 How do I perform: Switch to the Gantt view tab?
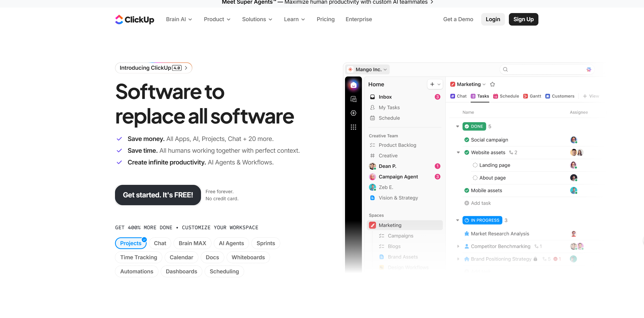coord(532,96)
